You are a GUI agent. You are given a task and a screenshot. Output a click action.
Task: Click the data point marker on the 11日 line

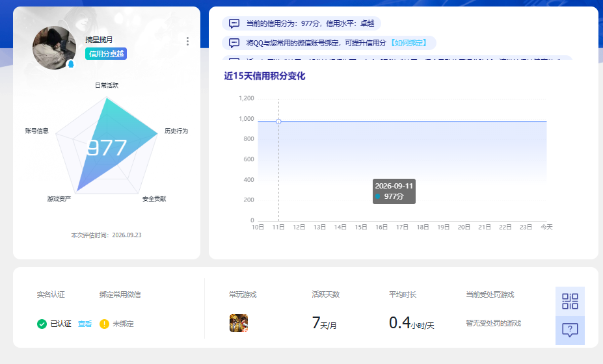point(278,122)
